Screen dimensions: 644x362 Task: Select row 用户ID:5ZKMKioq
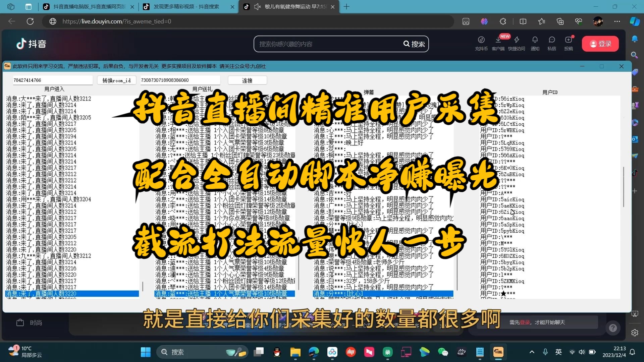pyautogui.click(x=502, y=281)
